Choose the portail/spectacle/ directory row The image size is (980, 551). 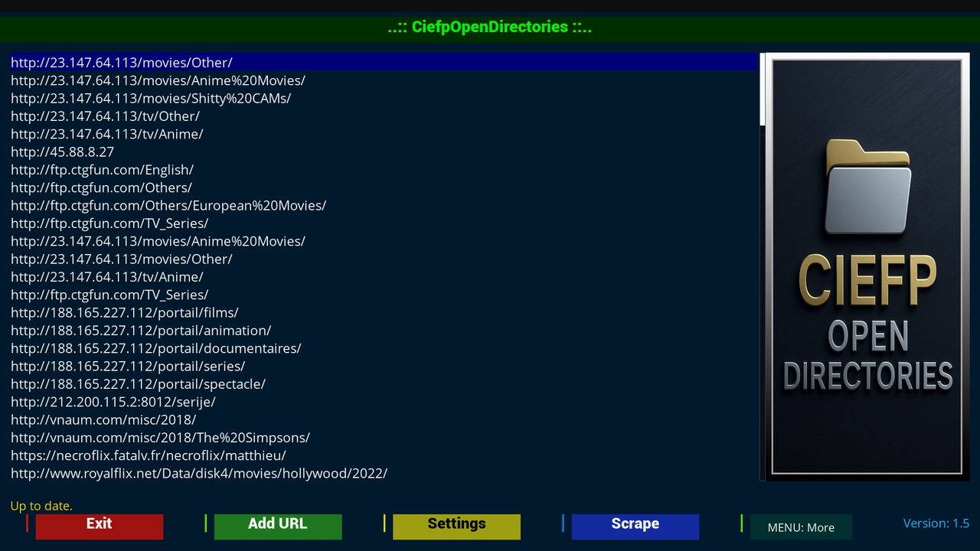tap(384, 383)
